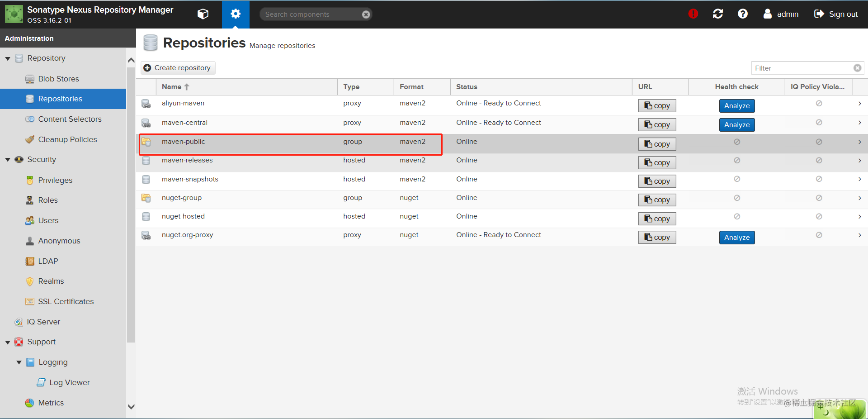The image size is (868, 419).
Task: Copy URL of nuget.org-proxy
Action: pos(657,237)
